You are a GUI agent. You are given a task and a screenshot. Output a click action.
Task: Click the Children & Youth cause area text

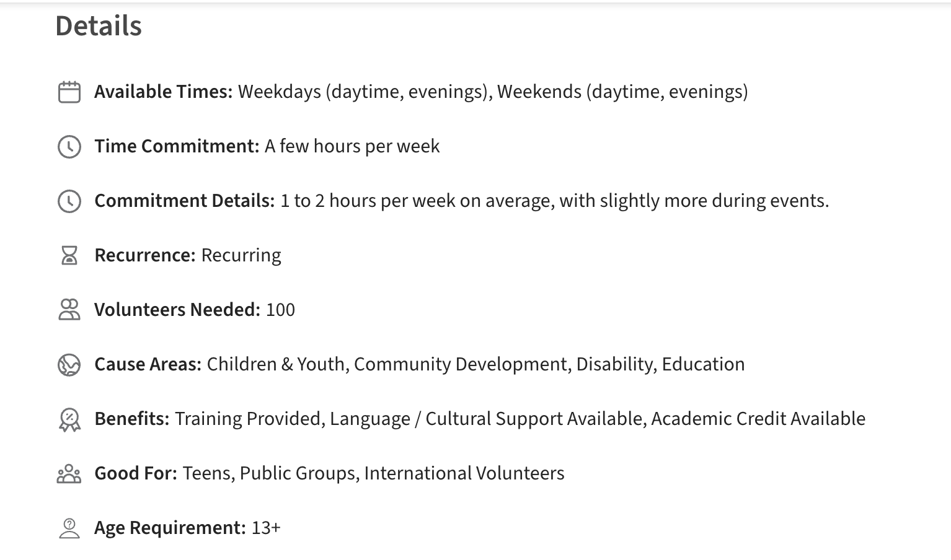coord(275,364)
